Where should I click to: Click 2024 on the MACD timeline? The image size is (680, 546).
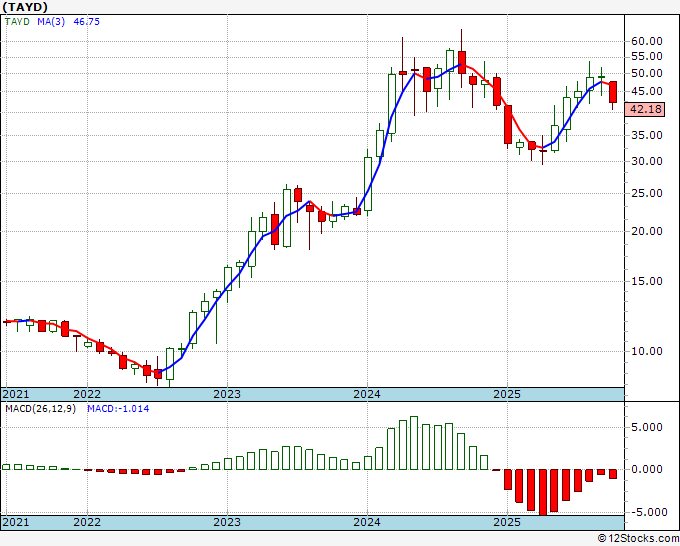[x=367, y=522]
